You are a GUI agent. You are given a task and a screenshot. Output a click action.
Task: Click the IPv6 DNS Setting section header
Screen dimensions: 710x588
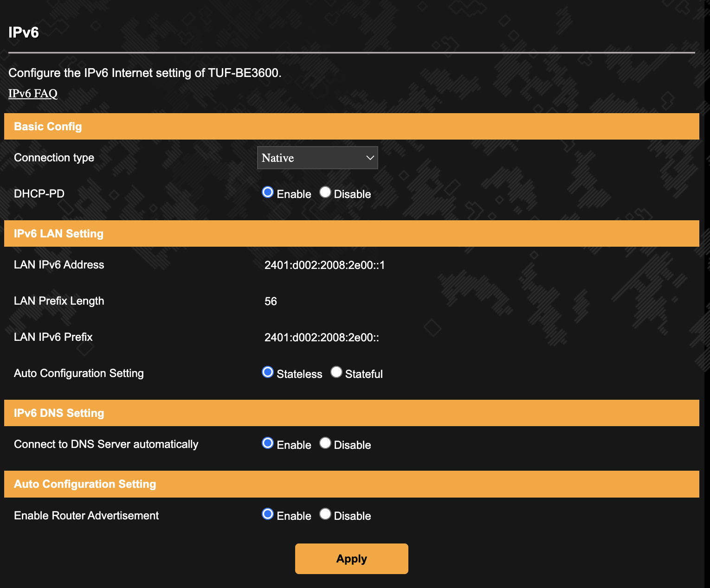coord(59,413)
